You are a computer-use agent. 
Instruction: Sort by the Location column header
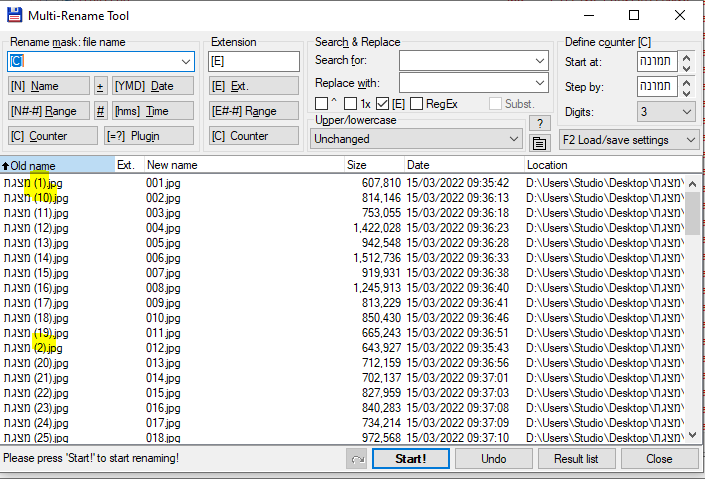point(612,165)
